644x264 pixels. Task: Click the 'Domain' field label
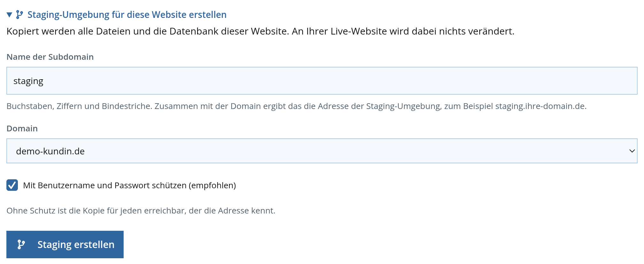tap(22, 128)
